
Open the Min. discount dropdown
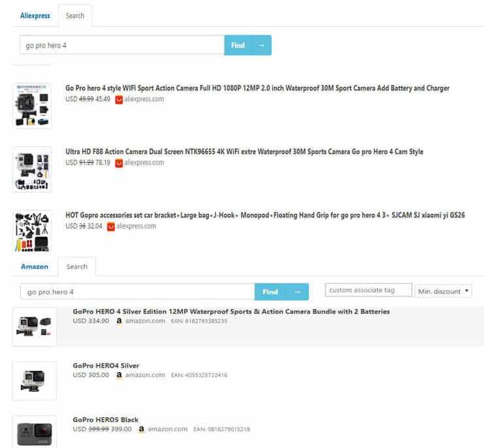[443, 291]
